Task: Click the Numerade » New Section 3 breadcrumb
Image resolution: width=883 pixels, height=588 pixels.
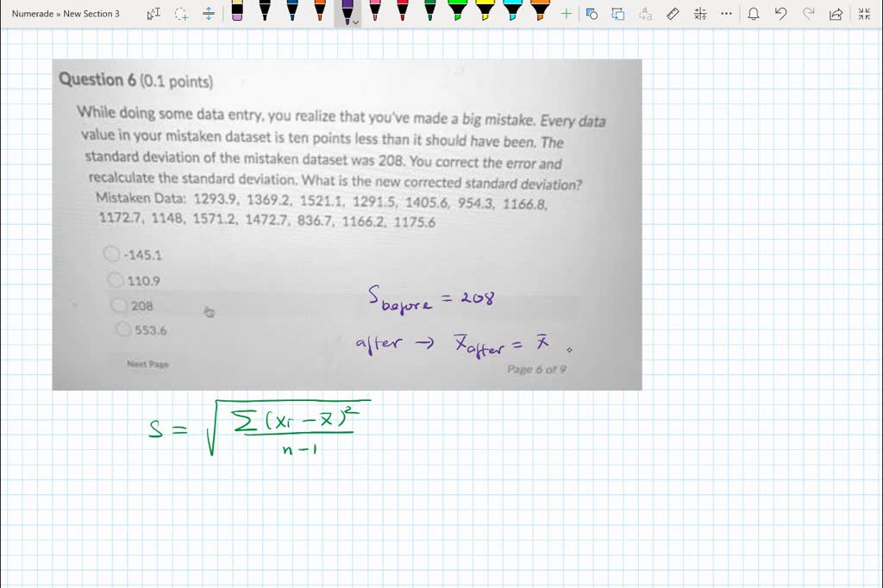Action: pyautogui.click(x=66, y=14)
